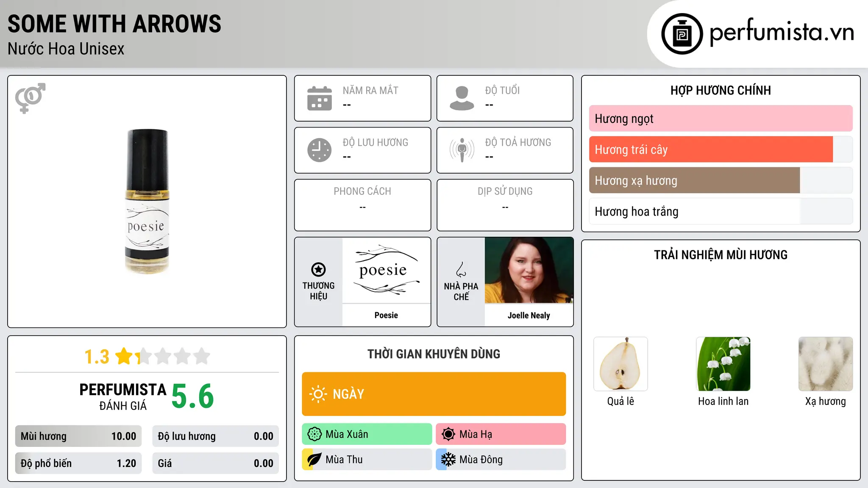The height and width of the screenshot is (488, 868).
Task: Click the leaf icon beside Mùa Thu
Action: click(314, 460)
